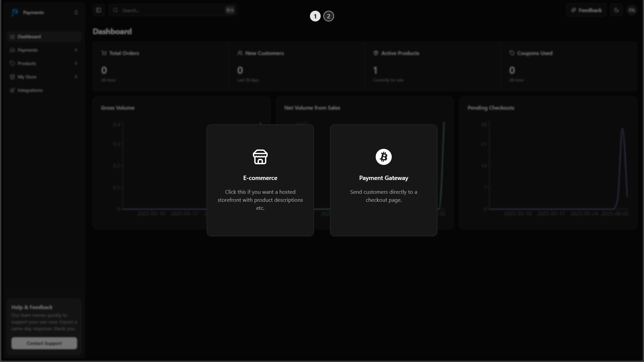The height and width of the screenshot is (362, 644).
Task: Click the New Customers people icon
Action: [x=240, y=53]
